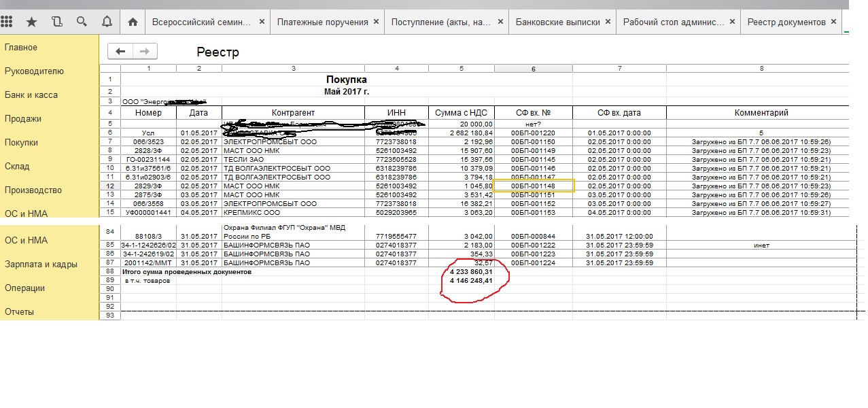The image size is (868, 408).
Task: Select row 12 header in the spreadsheet
Action: 109,186
